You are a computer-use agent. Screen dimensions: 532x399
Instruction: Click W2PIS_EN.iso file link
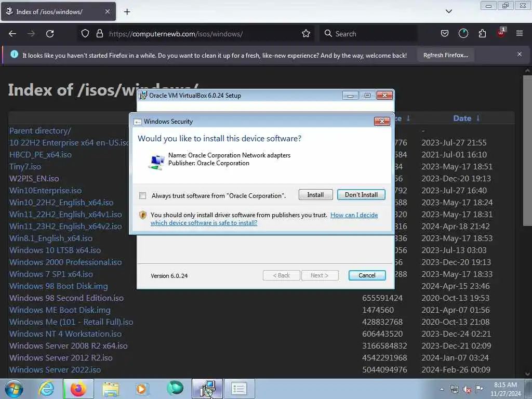point(34,179)
